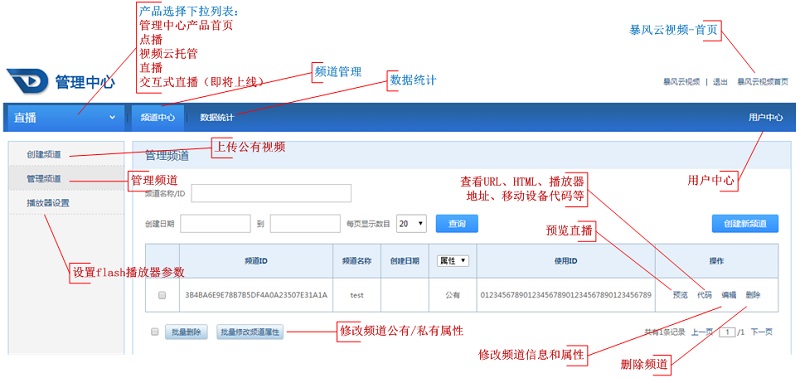Click 编辑 for the test channel

pyautogui.click(x=729, y=295)
